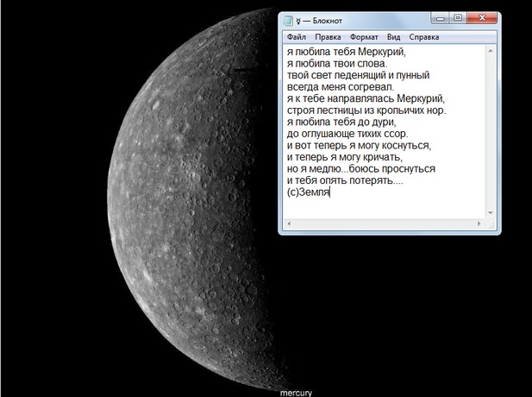Click the vertical scrollbar down arrow
The image size is (532, 397).
491,213
